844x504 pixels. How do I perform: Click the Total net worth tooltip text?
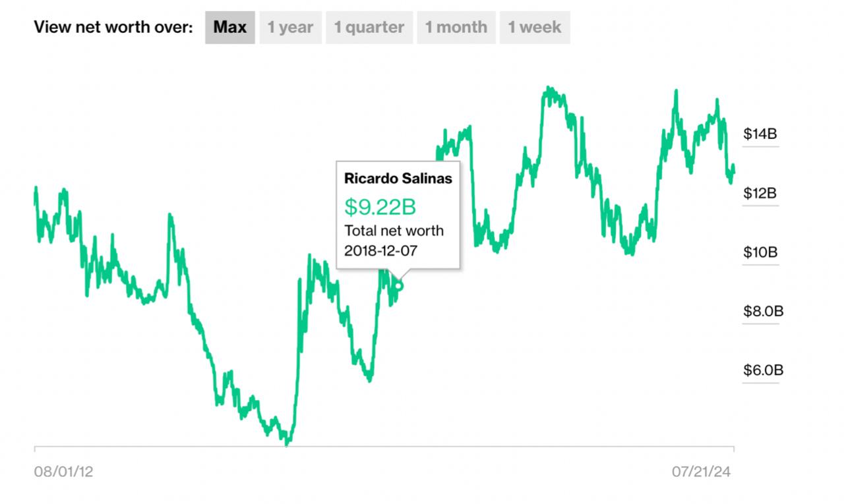coord(394,231)
